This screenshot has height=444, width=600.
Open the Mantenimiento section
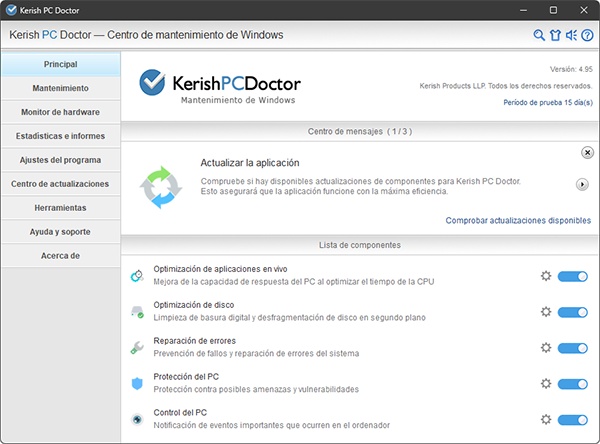tap(60, 88)
